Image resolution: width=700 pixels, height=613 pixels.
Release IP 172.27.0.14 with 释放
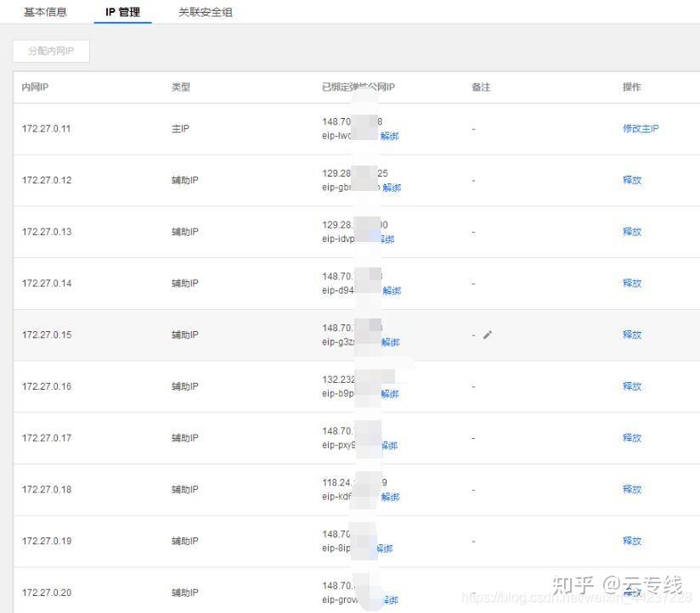click(x=632, y=284)
